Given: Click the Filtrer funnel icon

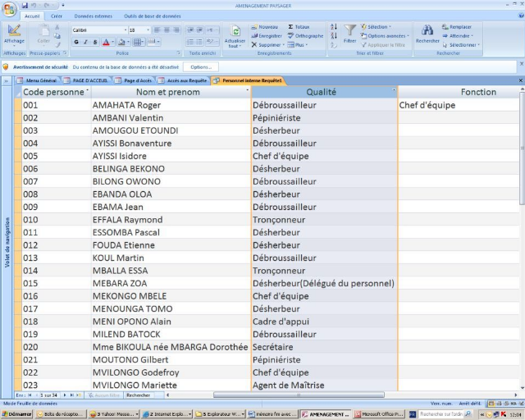Looking at the screenshot, I should (350, 31).
